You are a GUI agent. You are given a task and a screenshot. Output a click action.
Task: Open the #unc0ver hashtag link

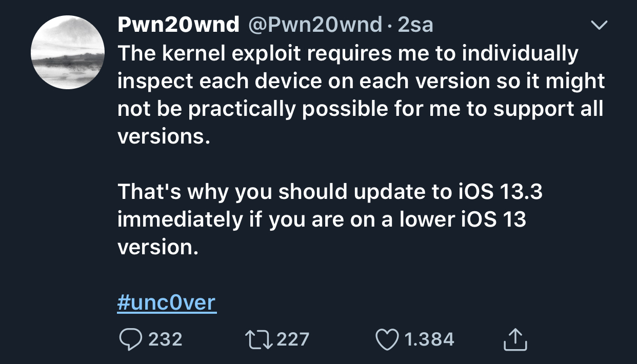click(167, 302)
